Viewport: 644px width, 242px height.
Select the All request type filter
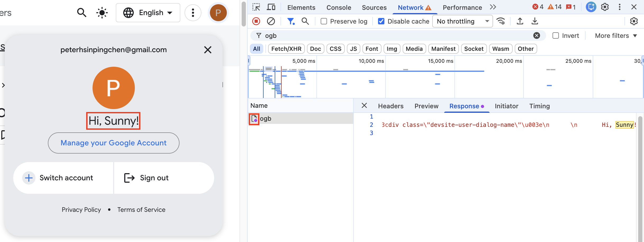(256, 49)
